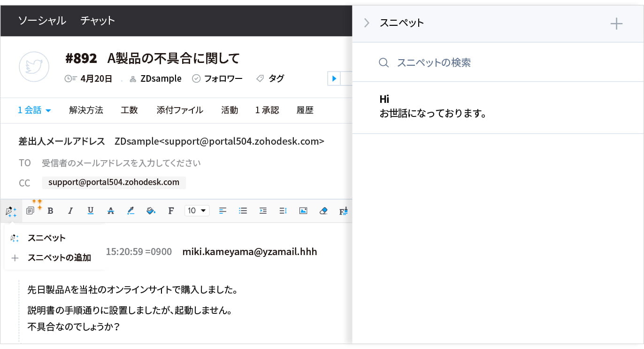The image size is (644, 349).
Task: Click the plus icon to add snippet
Action: point(616,23)
